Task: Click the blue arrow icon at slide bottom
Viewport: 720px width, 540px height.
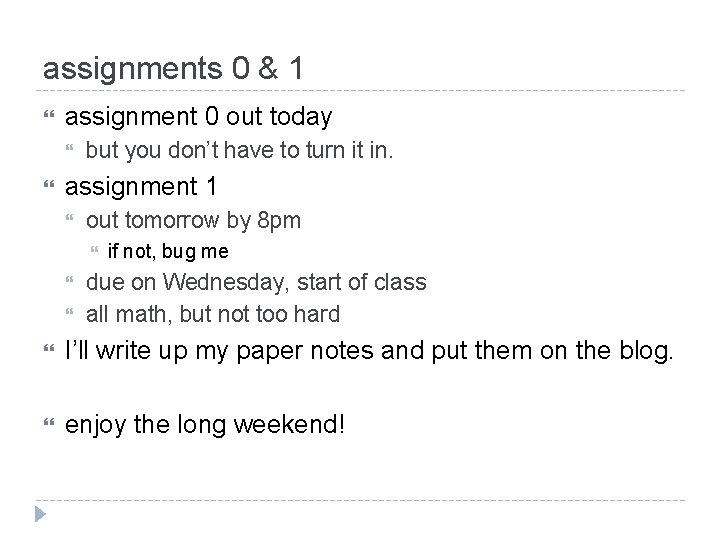Action: (x=39, y=516)
